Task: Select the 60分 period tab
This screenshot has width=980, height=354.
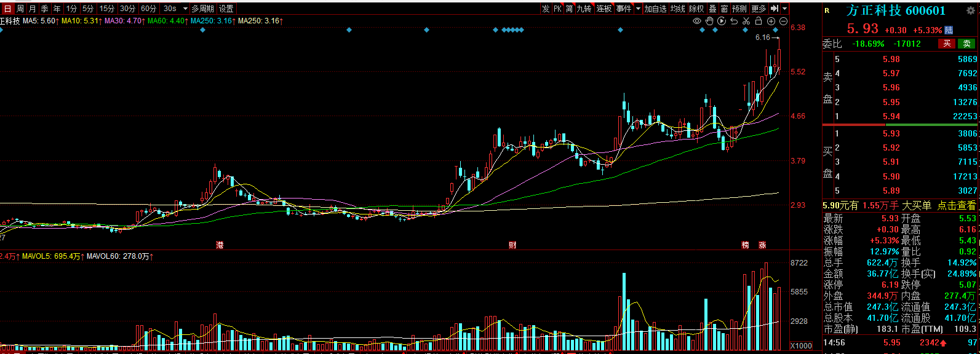Action: point(148,9)
